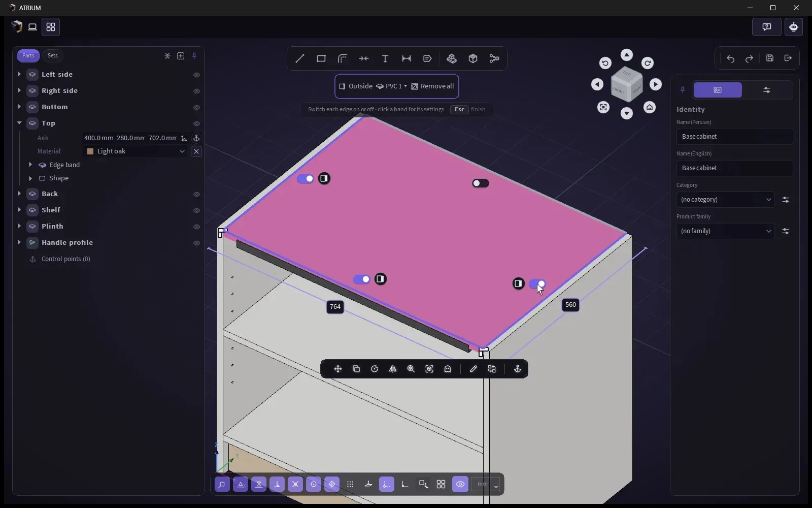Click the add new part icon in the panel header
812x508 pixels.
(x=181, y=56)
